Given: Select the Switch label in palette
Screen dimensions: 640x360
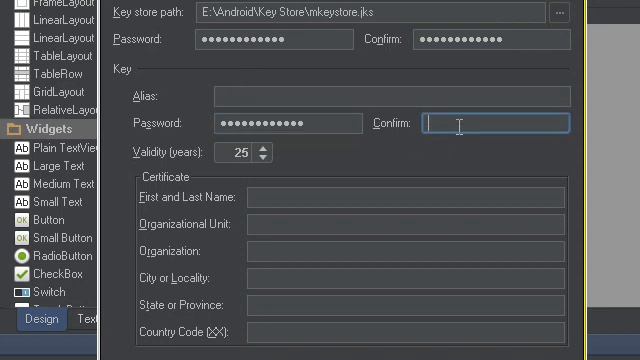Looking at the screenshot, I should click(49, 292).
